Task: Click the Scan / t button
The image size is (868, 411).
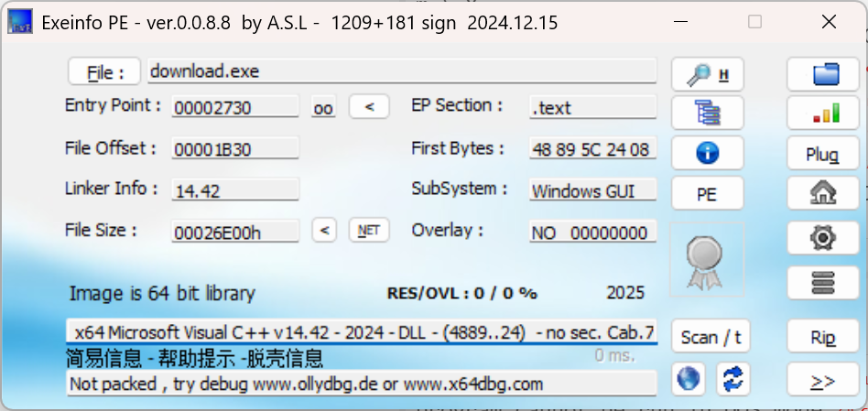Action: click(711, 336)
